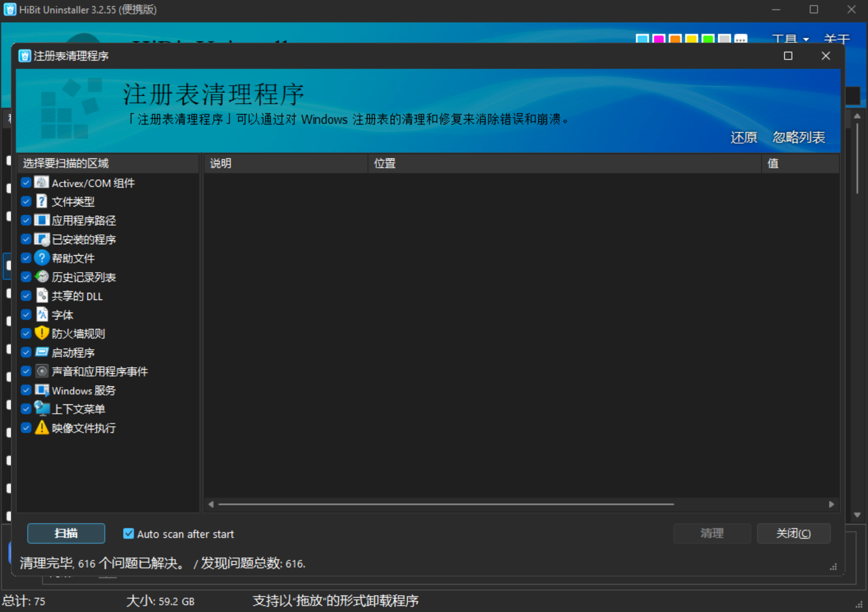The height and width of the screenshot is (612, 868).
Task: Click the sound and app events icon
Action: [x=42, y=371]
